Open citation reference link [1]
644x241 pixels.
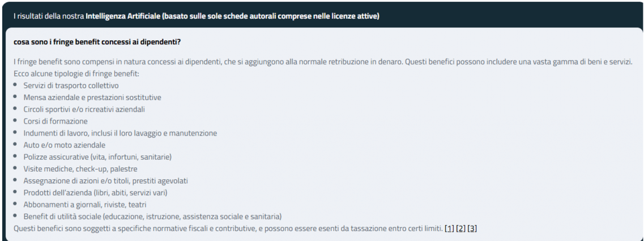[450, 229]
